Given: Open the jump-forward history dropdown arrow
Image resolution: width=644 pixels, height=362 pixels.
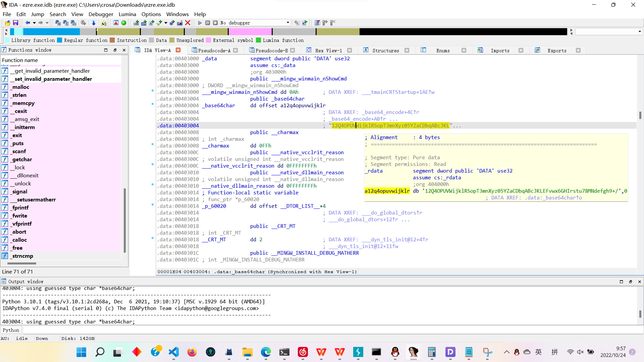Looking at the screenshot, I should (47, 23).
